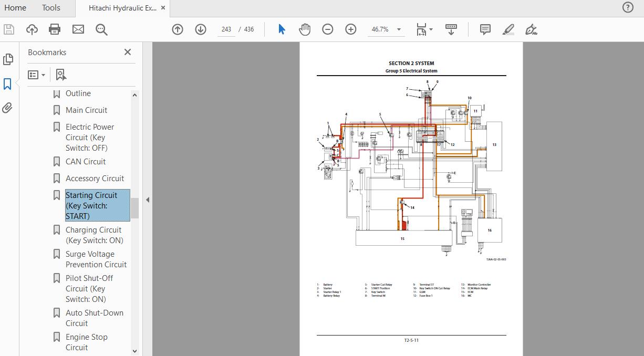This screenshot has height=356, width=644.
Task: Toggle the Bookmarks panel icon
Action: pos(7,84)
